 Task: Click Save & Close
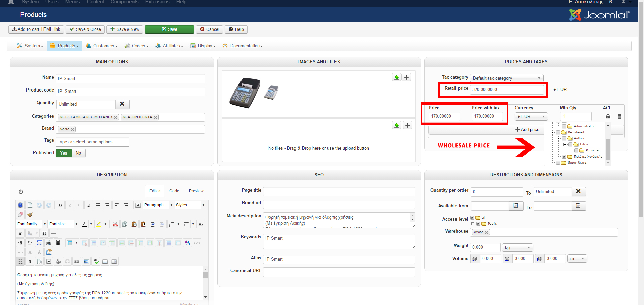pos(85,29)
